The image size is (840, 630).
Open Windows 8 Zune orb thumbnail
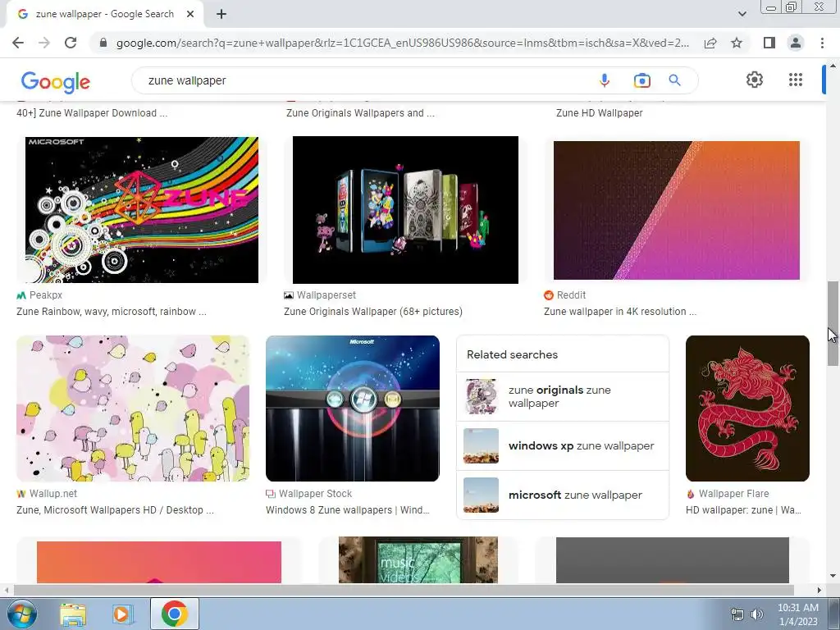353,409
